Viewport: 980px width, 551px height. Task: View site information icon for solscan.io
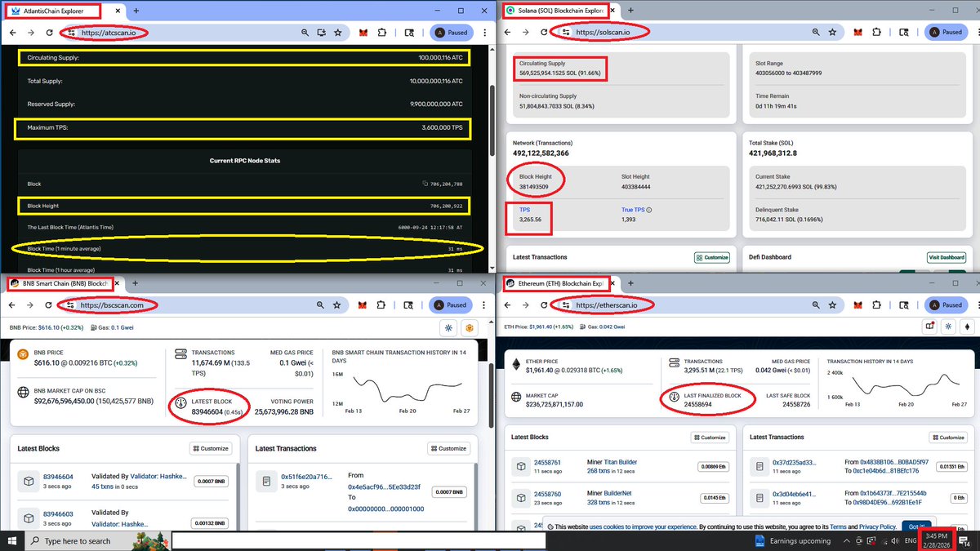564,32
